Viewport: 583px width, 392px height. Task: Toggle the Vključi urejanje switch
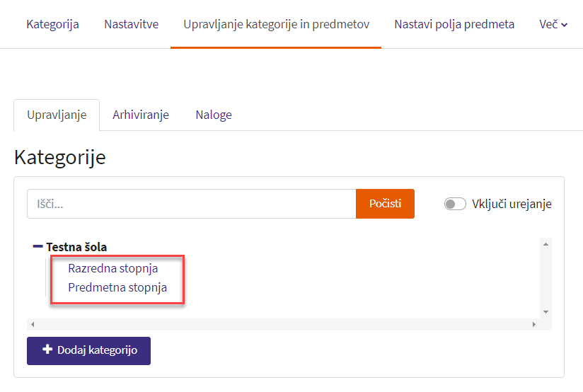(x=454, y=204)
